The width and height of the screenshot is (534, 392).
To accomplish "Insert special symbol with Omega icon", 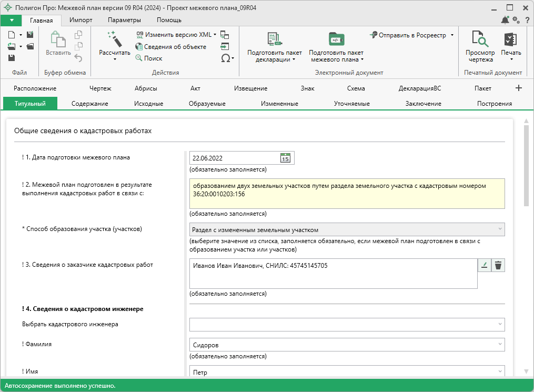I will pos(226,58).
